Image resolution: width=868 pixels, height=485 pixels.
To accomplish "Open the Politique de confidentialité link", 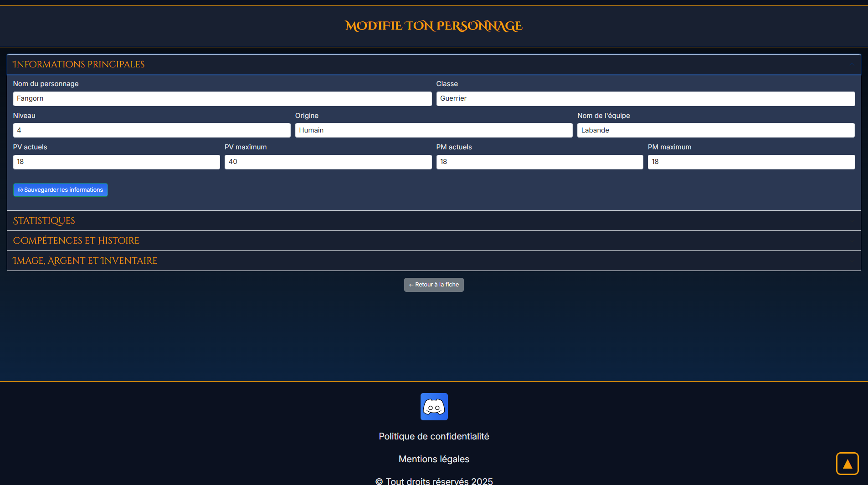I will (434, 436).
